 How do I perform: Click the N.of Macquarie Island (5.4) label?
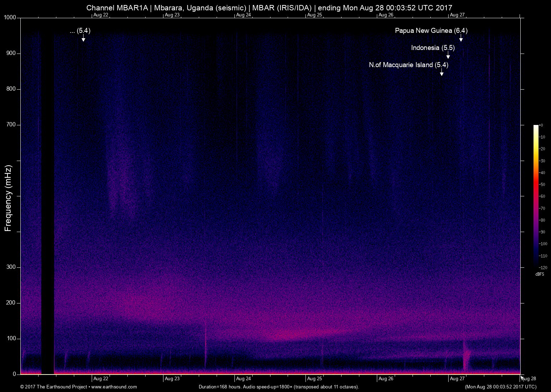(408, 65)
